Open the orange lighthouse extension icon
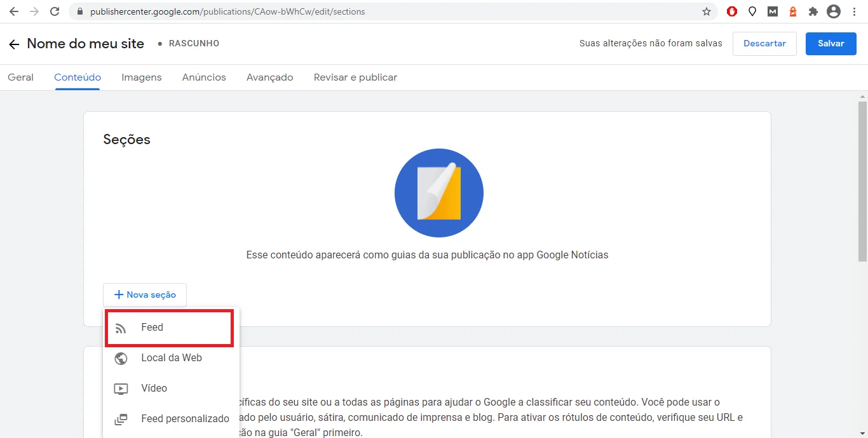The width and height of the screenshot is (868, 438). (793, 11)
